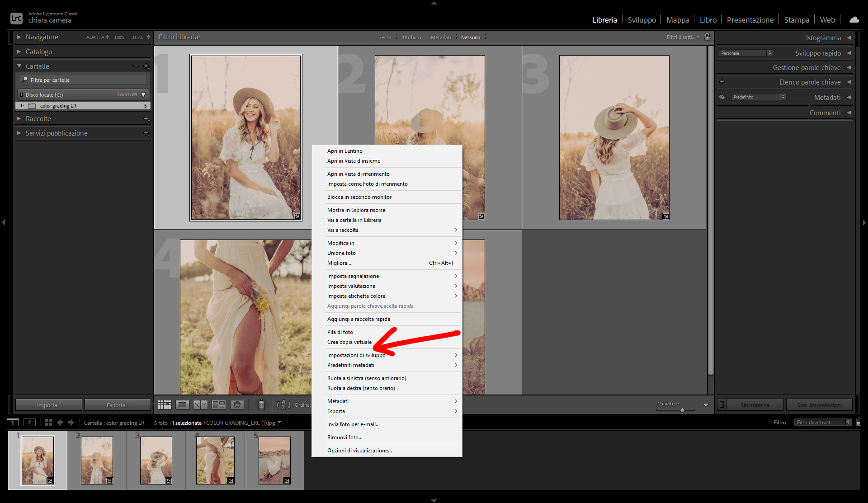868x503 pixels.
Task: Open the Filtri disattivati filmstrip dropdown
Action: click(x=823, y=423)
